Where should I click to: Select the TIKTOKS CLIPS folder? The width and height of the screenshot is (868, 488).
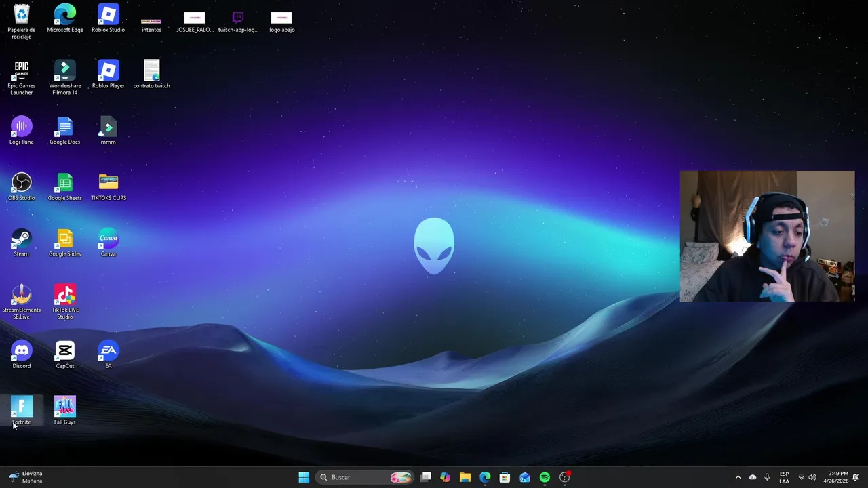pos(108,187)
